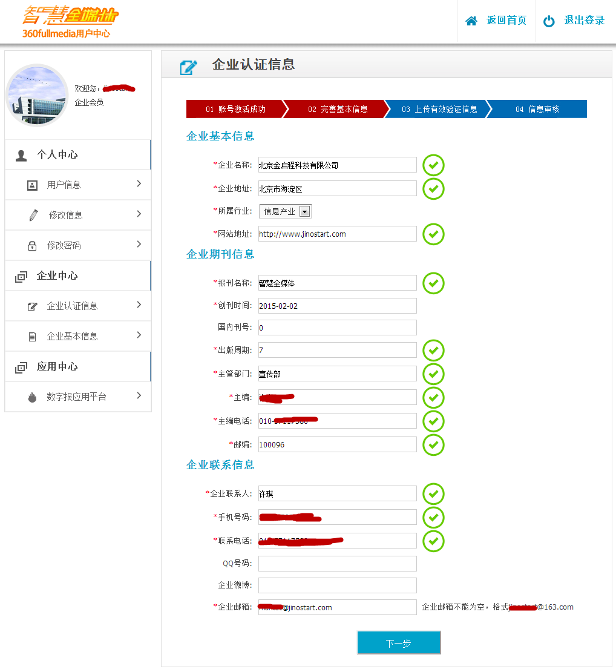Click green check mark beside 企业联系人

(x=433, y=494)
